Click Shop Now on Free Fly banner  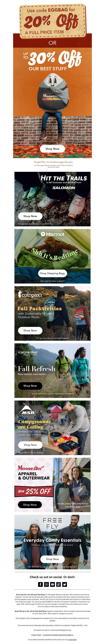[x=52, y=559]
